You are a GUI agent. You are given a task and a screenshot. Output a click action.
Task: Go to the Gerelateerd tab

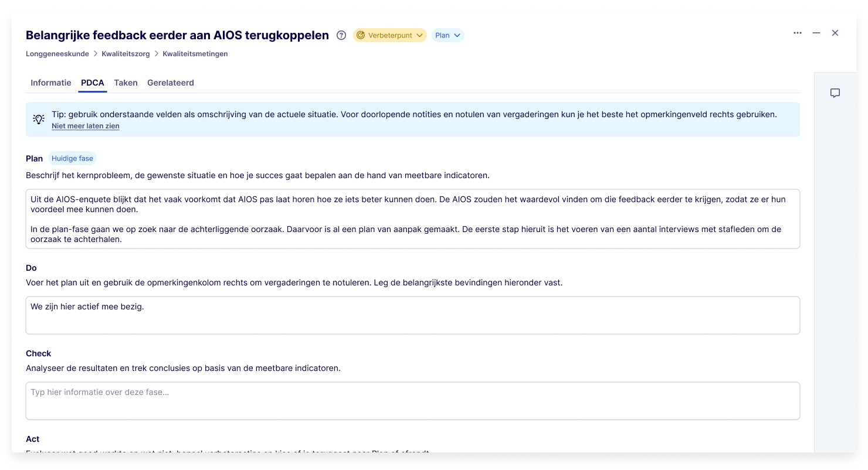coord(171,83)
